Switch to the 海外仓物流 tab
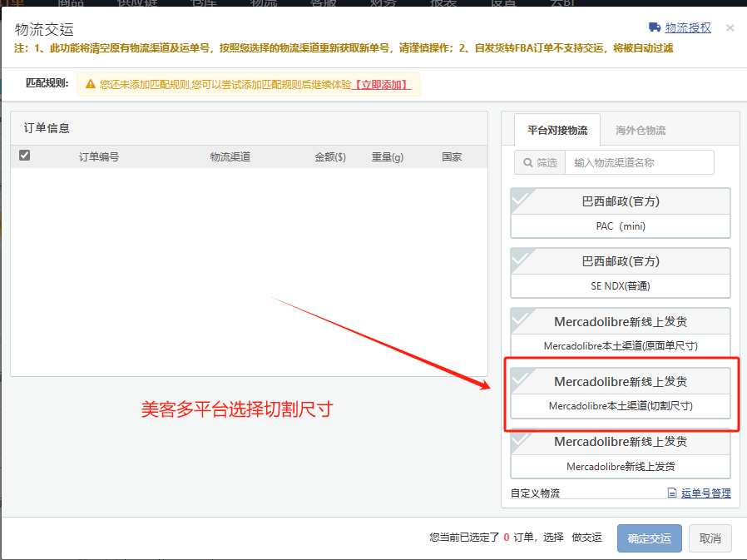 (x=641, y=130)
